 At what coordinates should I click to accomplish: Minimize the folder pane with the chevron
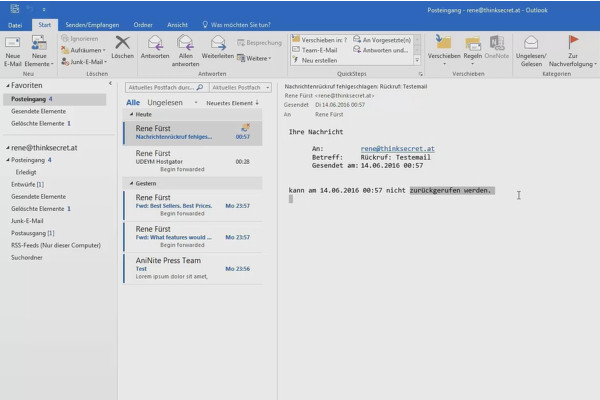point(110,83)
